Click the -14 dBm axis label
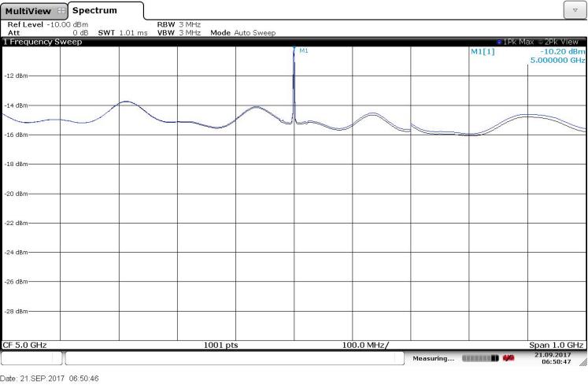588x392 pixels. pos(16,105)
